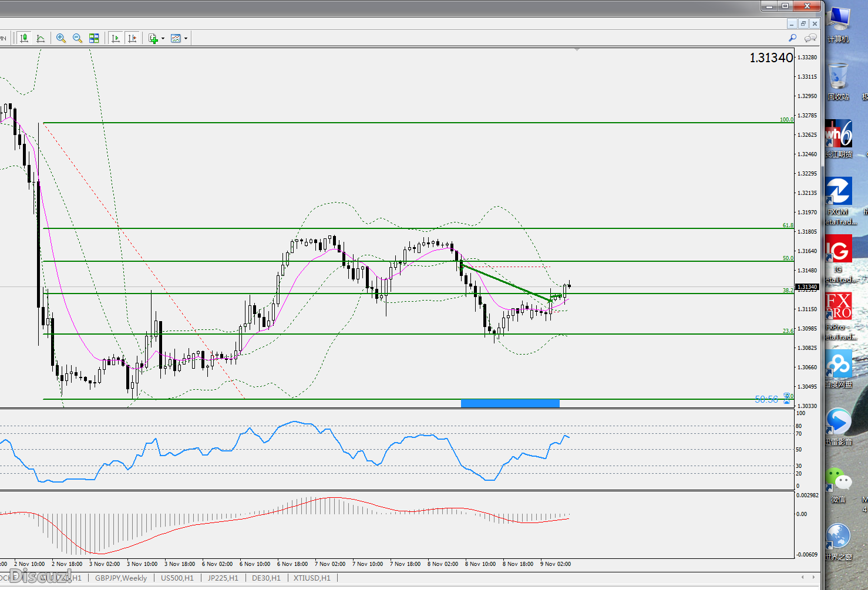Open the chart templates menu

point(176,38)
